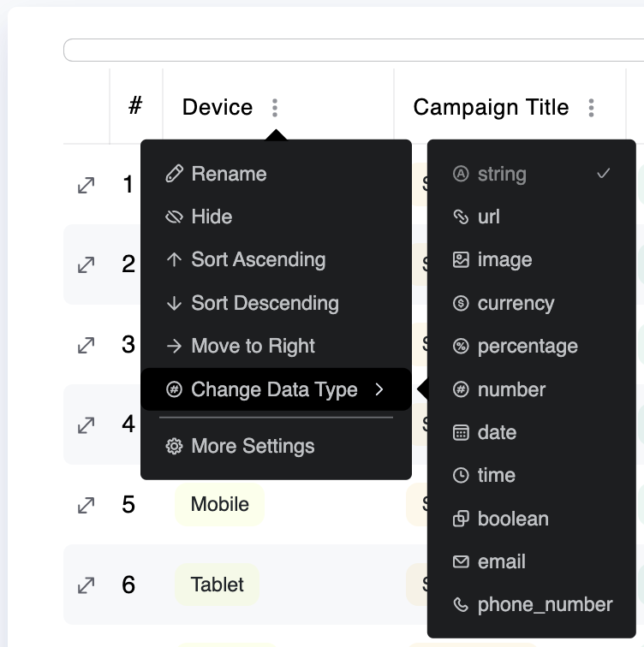The width and height of the screenshot is (644, 647).
Task: Open row 6 expand icon
Action: [86, 585]
